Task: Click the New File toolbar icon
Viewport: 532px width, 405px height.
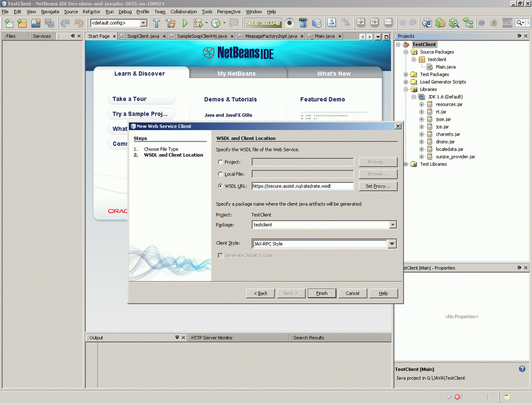Action: pyautogui.click(x=9, y=23)
